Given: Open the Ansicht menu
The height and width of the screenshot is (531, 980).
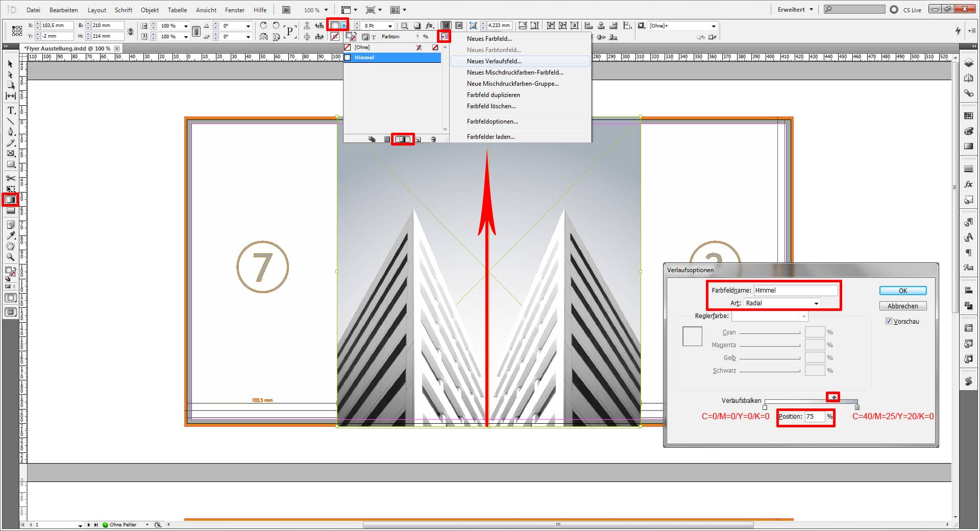Looking at the screenshot, I should click(206, 10).
